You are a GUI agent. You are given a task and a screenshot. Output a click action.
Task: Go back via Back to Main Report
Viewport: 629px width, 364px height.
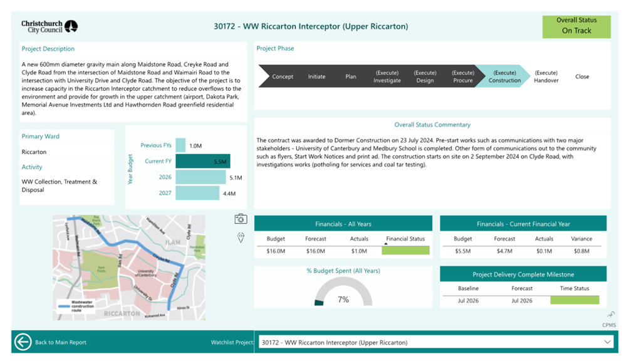pos(61,342)
